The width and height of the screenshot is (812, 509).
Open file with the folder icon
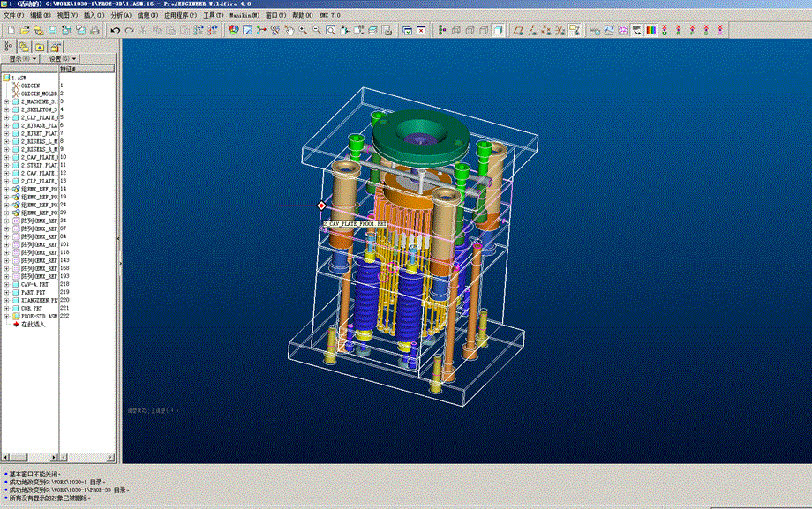(x=25, y=31)
